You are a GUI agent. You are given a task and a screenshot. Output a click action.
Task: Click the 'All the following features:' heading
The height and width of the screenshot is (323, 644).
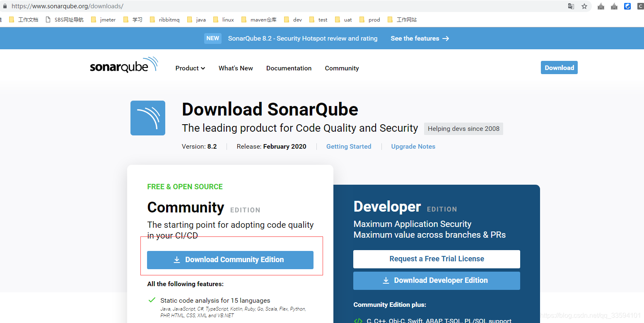185,284
